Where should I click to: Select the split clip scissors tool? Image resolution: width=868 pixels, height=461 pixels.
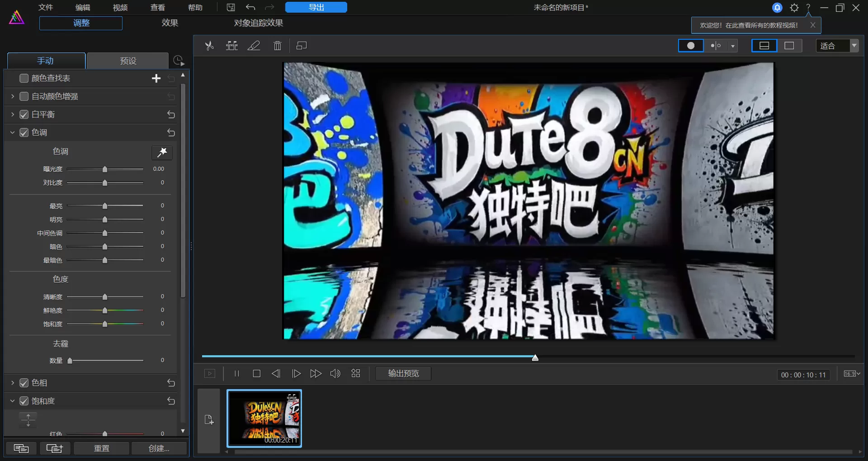pyautogui.click(x=209, y=45)
